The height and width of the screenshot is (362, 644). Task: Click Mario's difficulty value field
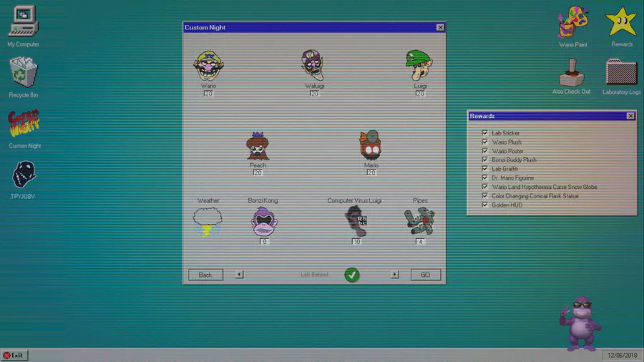pos(371,172)
